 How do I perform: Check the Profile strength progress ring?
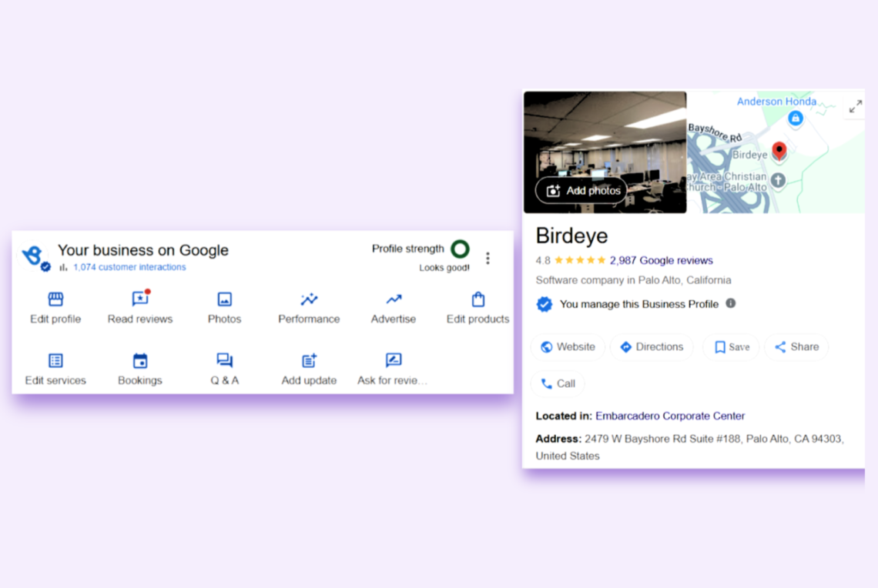click(x=460, y=249)
